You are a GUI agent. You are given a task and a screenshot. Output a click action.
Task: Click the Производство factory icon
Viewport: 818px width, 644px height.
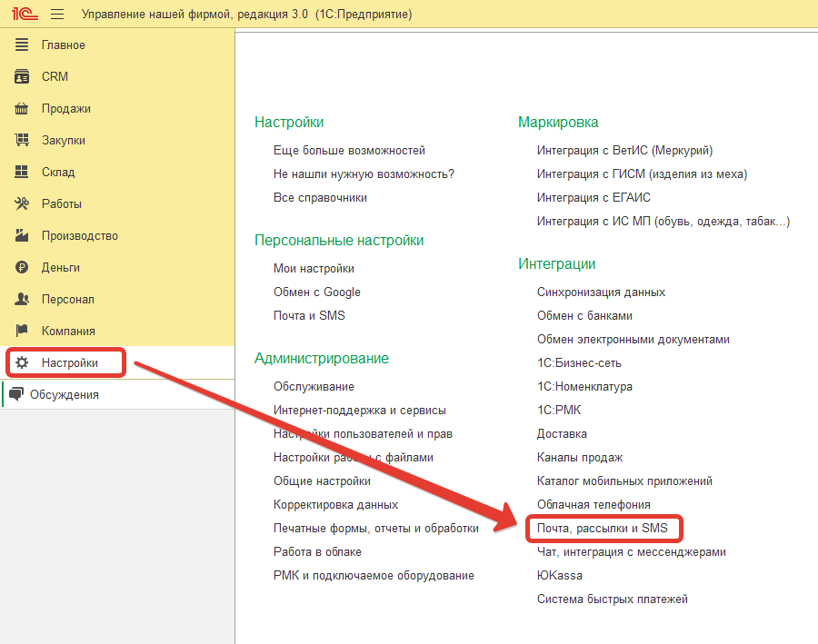[22, 235]
